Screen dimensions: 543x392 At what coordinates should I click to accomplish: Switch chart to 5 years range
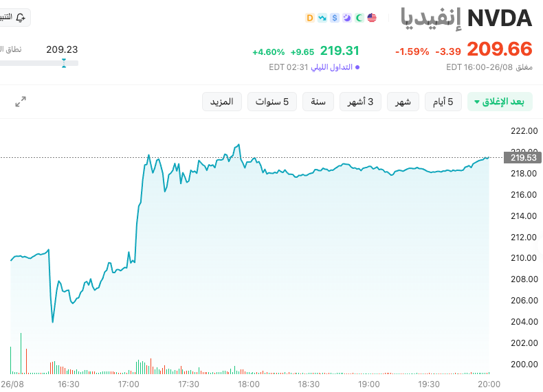(272, 102)
